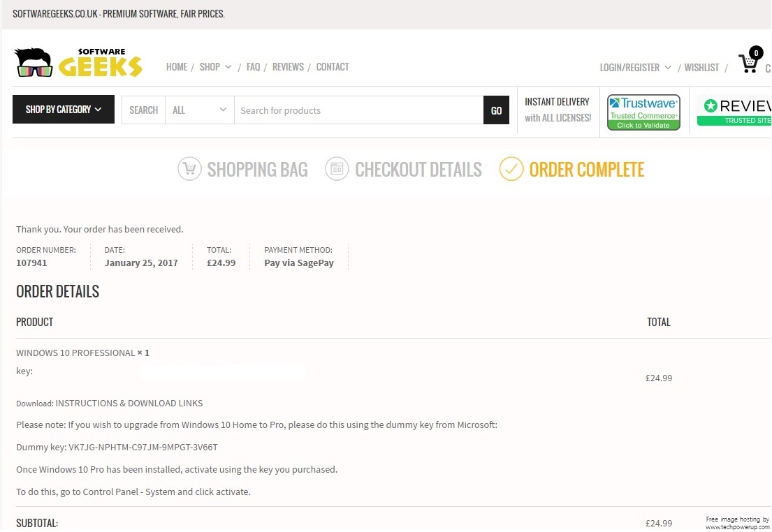Visit the Reviews page
The height and width of the screenshot is (532, 772).
click(x=288, y=67)
